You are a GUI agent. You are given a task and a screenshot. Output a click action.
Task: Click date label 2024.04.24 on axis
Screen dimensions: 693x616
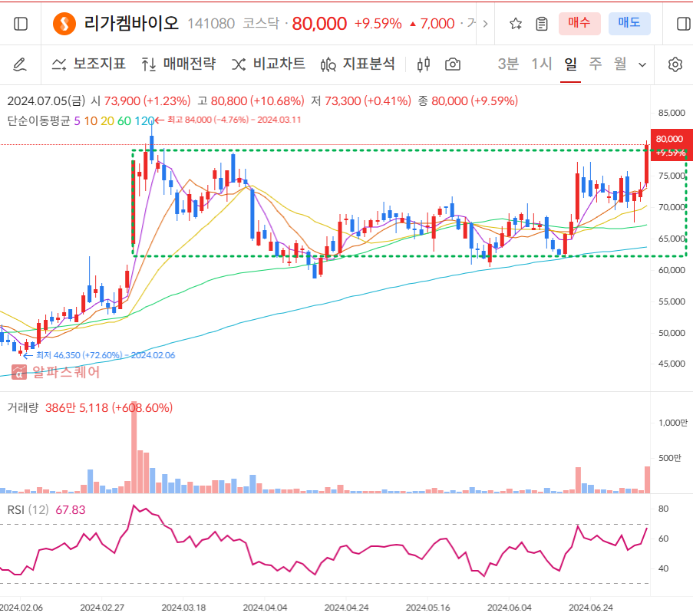click(346, 608)
